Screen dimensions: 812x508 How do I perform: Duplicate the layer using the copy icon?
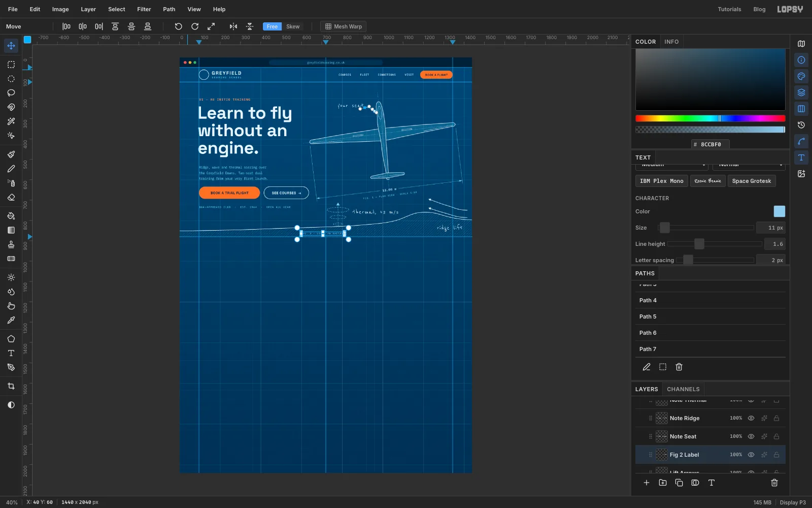679,483
